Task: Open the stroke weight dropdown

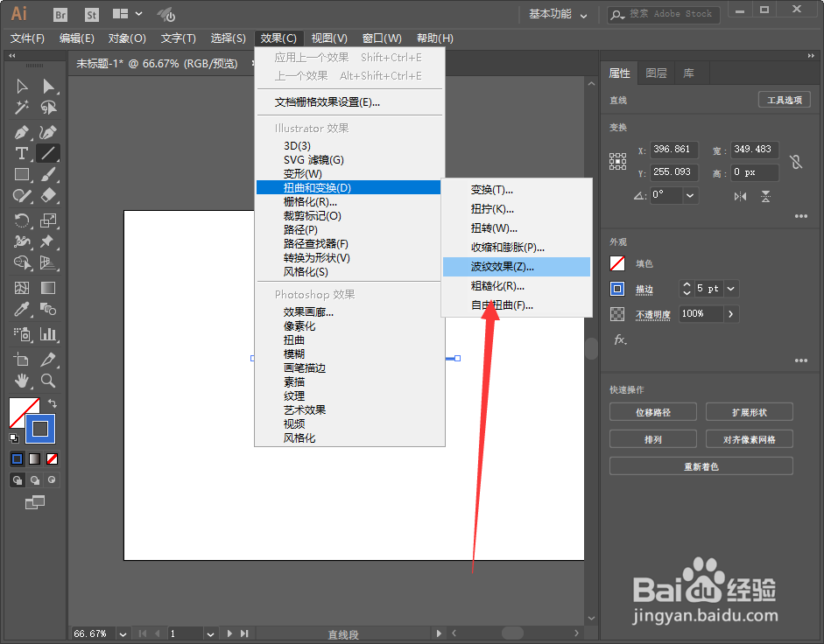Action: [731, 289]
